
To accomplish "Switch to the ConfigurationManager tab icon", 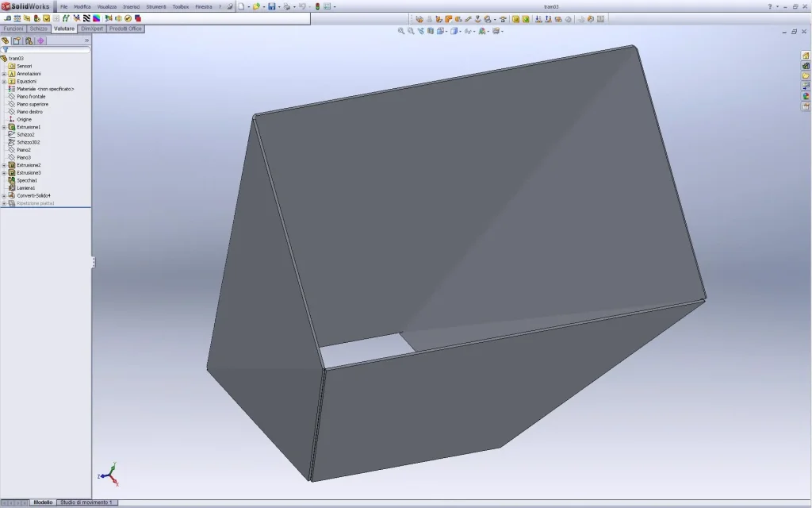I will [29, 40].
